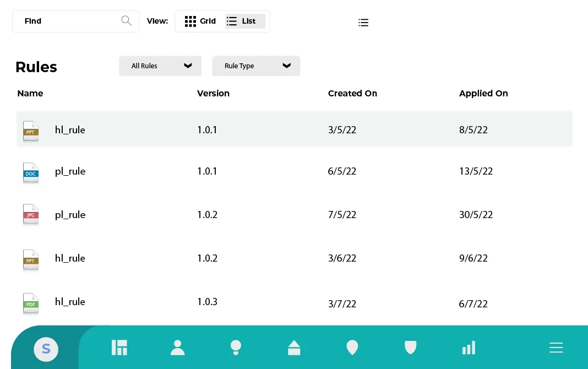Viewport: 588px width, 369px height.
Task: Open the bar chart icon in bottom bar
Action: 469,348
